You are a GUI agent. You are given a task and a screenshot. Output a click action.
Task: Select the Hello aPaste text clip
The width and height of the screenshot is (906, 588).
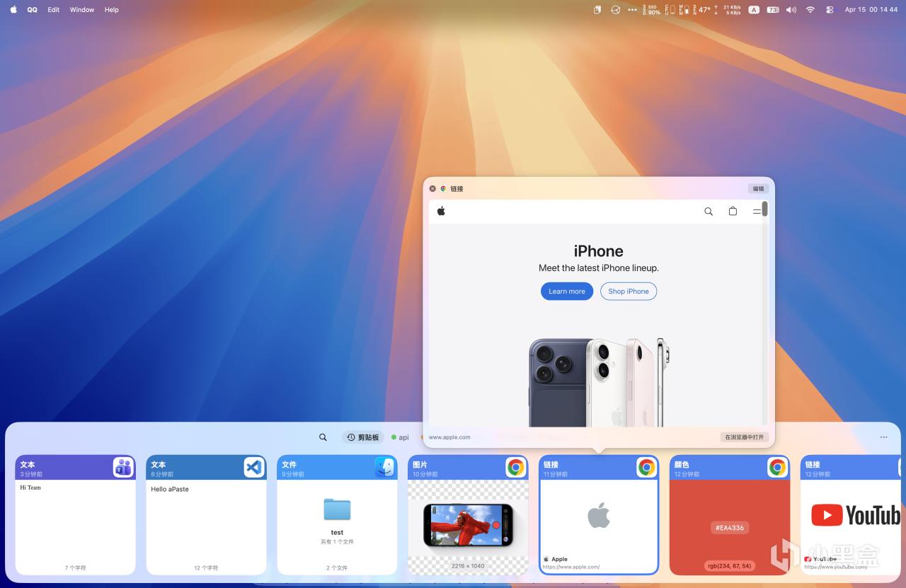coord(206,515)
